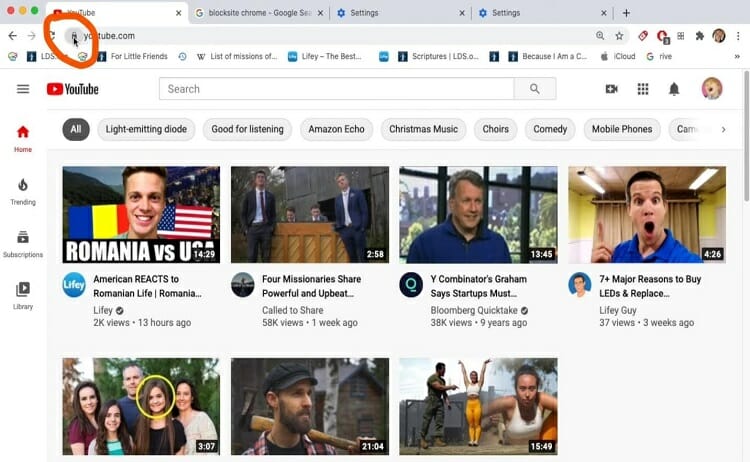Play Four Missionaries video thumbnail
This screenshot has height=462, width=750.
coord(310,215)
